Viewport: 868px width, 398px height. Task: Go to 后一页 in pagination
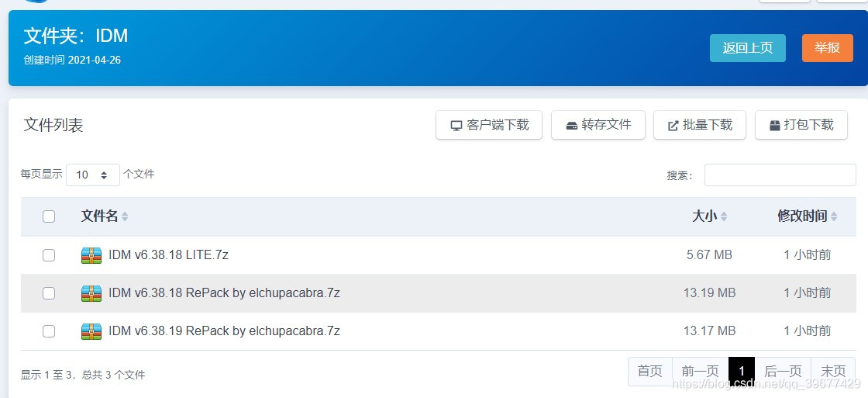pos(783,371)
